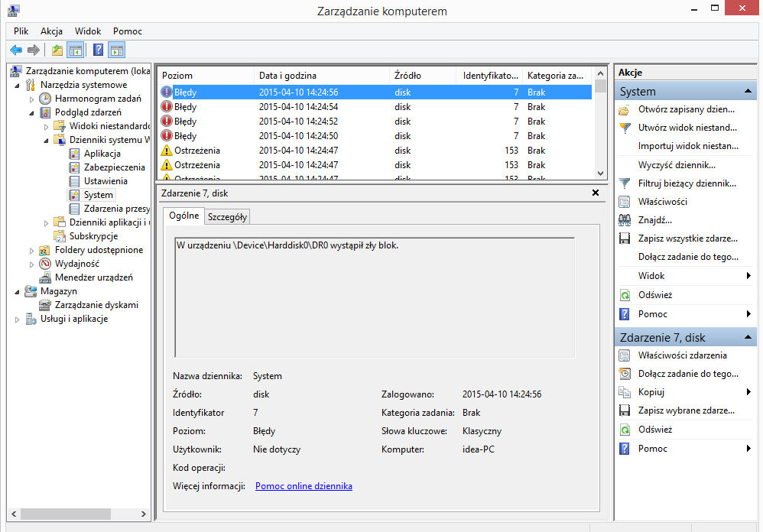The height and width of the screenshot is (532, 763).
Task: Select the Zdarzenia przesyłane tree item
Action: 117,209
